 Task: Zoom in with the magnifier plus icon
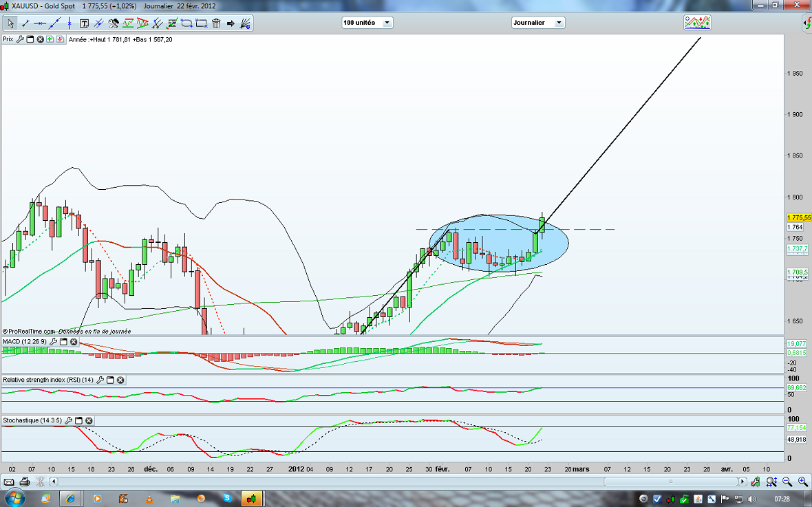pyautogui.click(x=802, y=482)
